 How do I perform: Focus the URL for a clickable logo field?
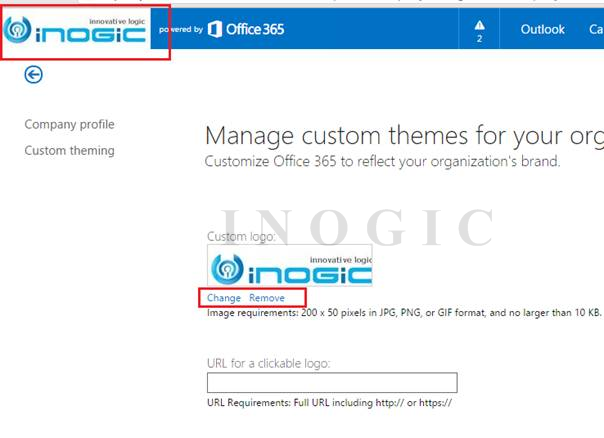(x=332, y=383)
